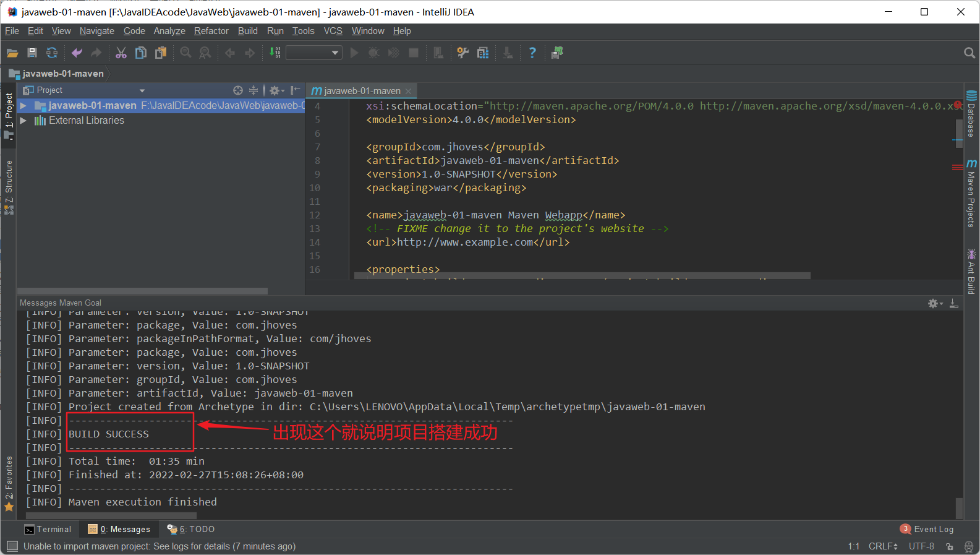Export Messages output with the download icon
This screenshot has width=980, height=555.
[x=954, y=303]
